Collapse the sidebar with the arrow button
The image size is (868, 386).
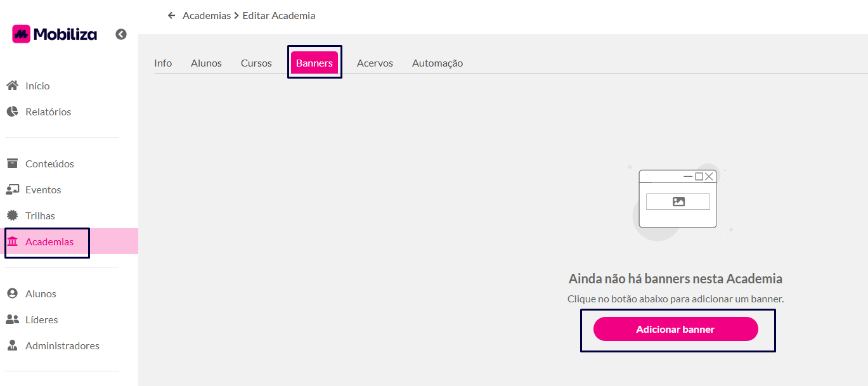coord(121,34)
